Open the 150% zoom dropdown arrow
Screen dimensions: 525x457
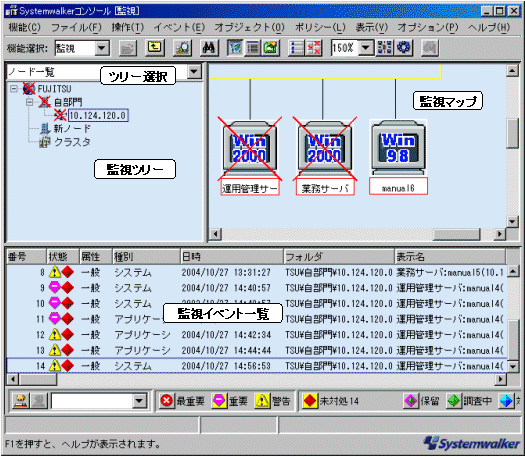[366, 48]
